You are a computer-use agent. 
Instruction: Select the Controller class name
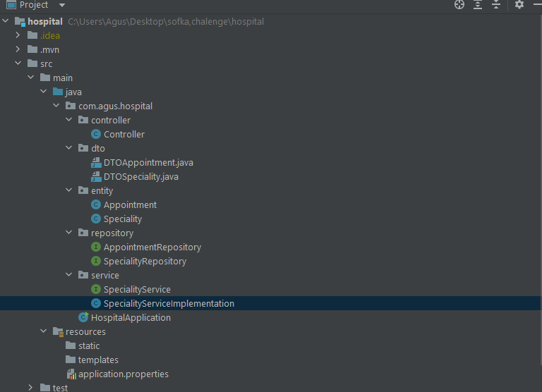coord(124,135)
